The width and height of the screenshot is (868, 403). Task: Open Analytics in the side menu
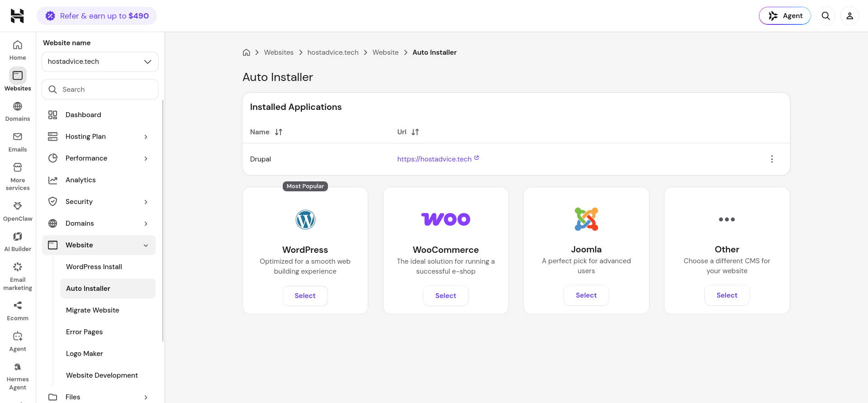[99, 180]
